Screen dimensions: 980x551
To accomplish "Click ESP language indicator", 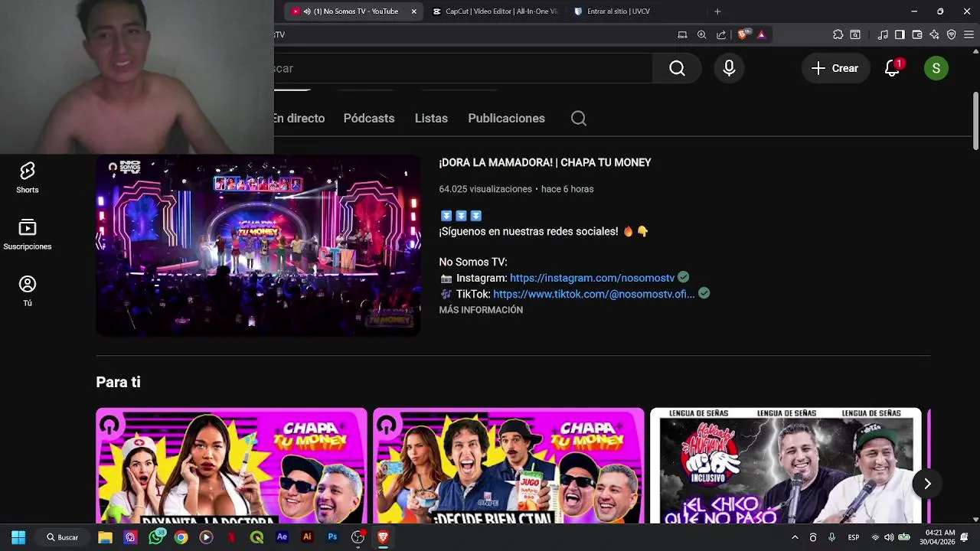I will (853, 537).
